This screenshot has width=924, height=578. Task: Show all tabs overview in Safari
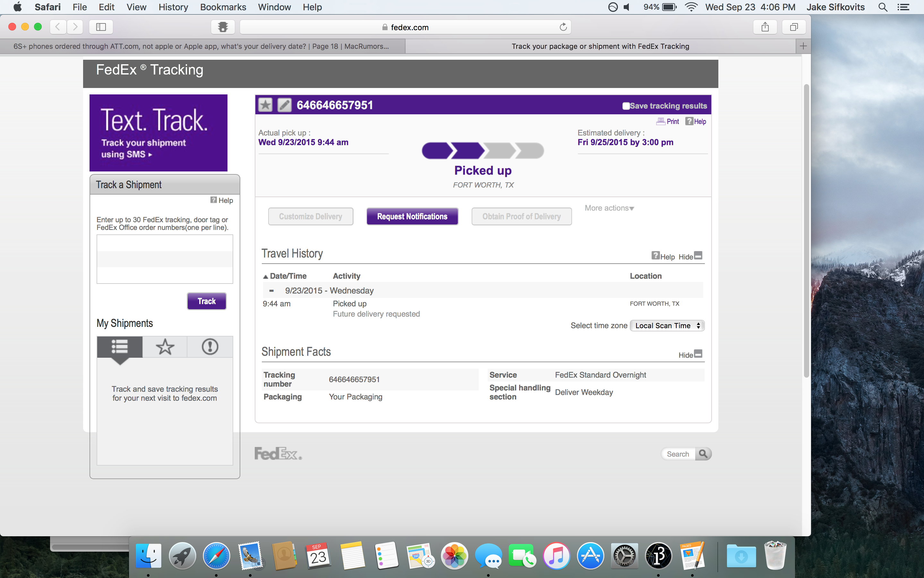(794, 27)
